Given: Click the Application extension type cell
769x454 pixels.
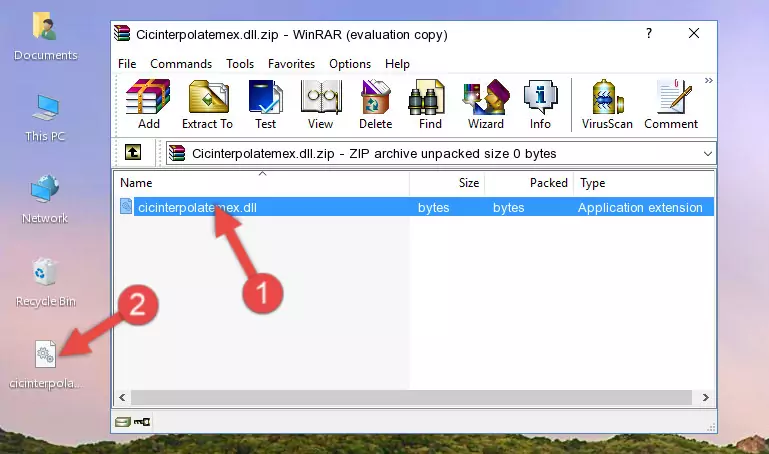Looking at the screenshot, I should tap(640, 207).
